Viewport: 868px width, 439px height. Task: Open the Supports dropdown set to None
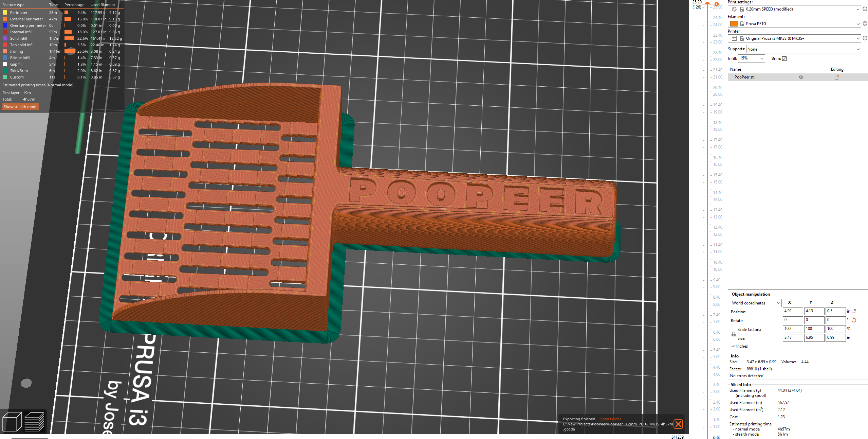(x=804, y=49)
